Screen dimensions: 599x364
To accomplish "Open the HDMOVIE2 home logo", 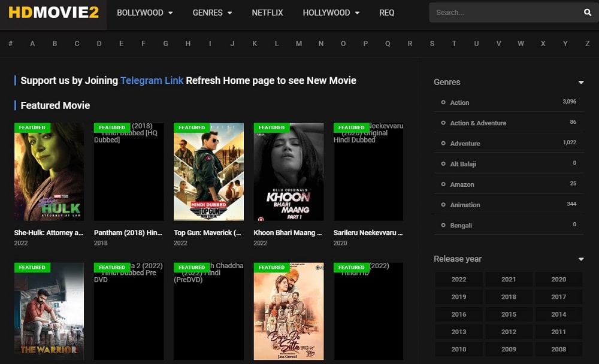I will (x=53, y=13).
